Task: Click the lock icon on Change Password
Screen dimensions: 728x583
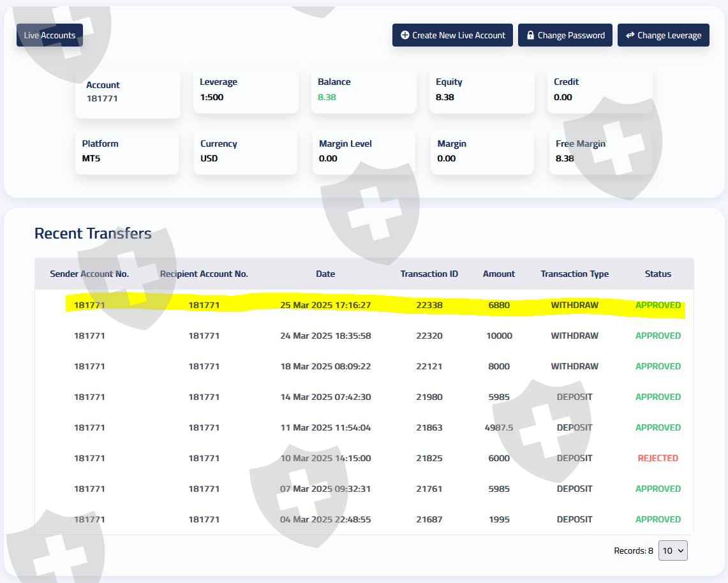Action: pyautogui.click(x=530, y=35)
